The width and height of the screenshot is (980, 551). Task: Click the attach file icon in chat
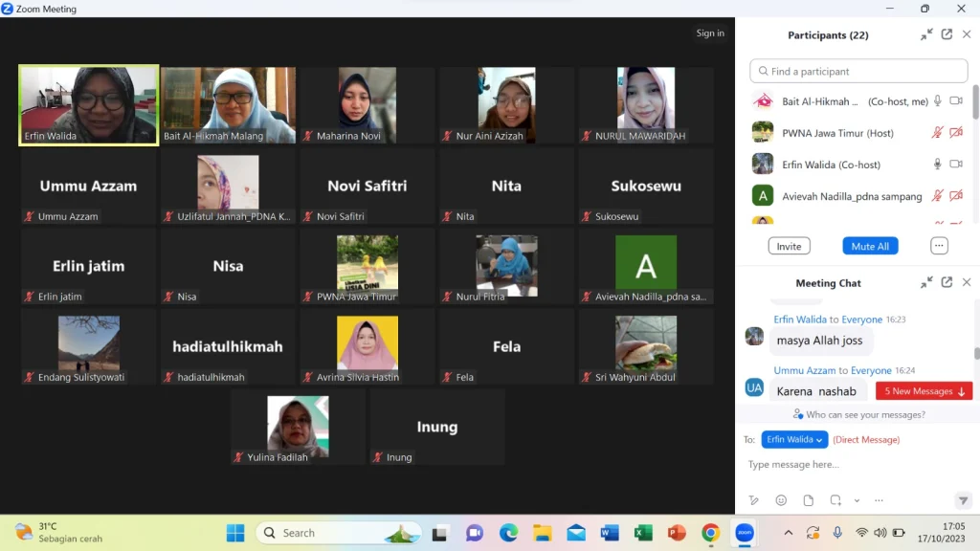point(808,500)
